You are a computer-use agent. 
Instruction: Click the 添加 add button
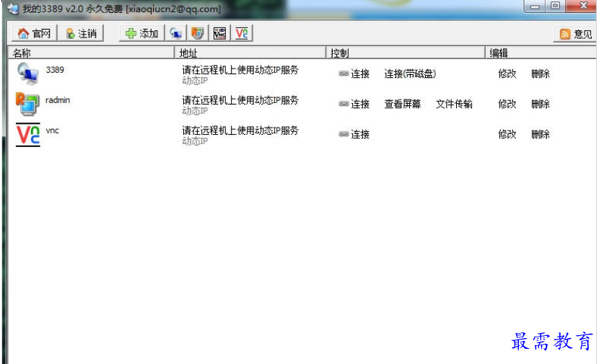(141, 34)
